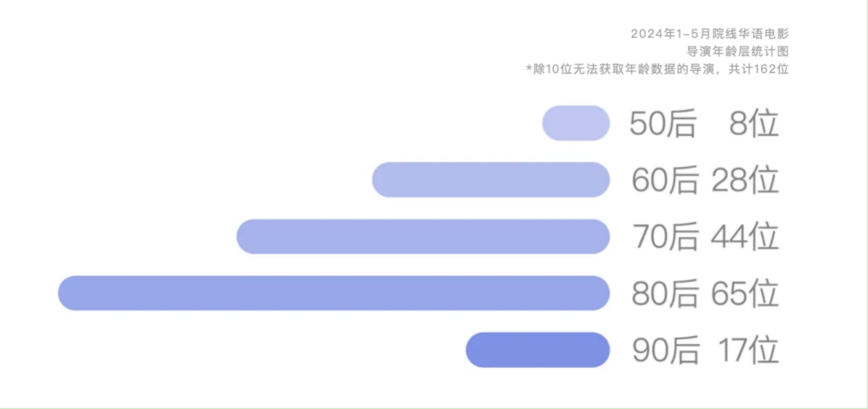868x409 pixels.
Task: Click the longest 80后 bar
Action: [334, 292]
